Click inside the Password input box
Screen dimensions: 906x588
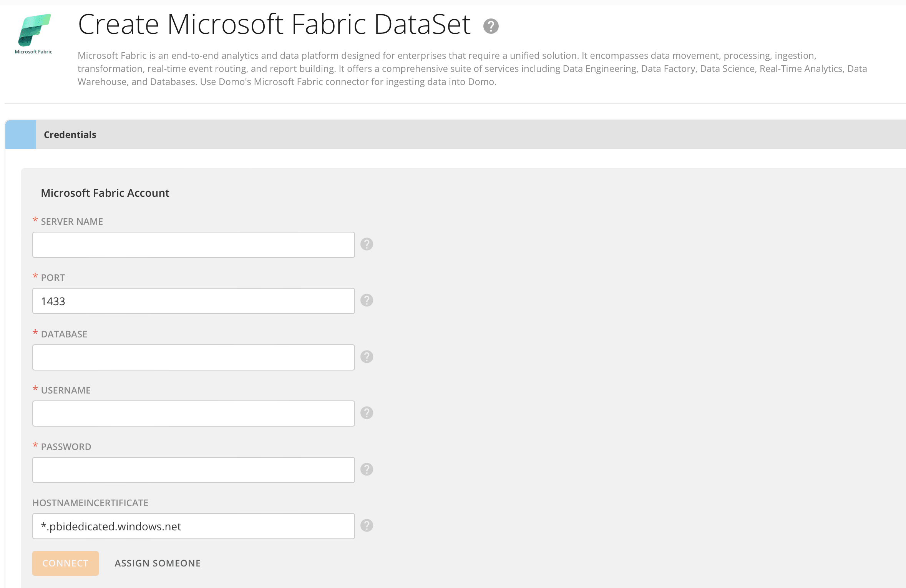point(193,470)
